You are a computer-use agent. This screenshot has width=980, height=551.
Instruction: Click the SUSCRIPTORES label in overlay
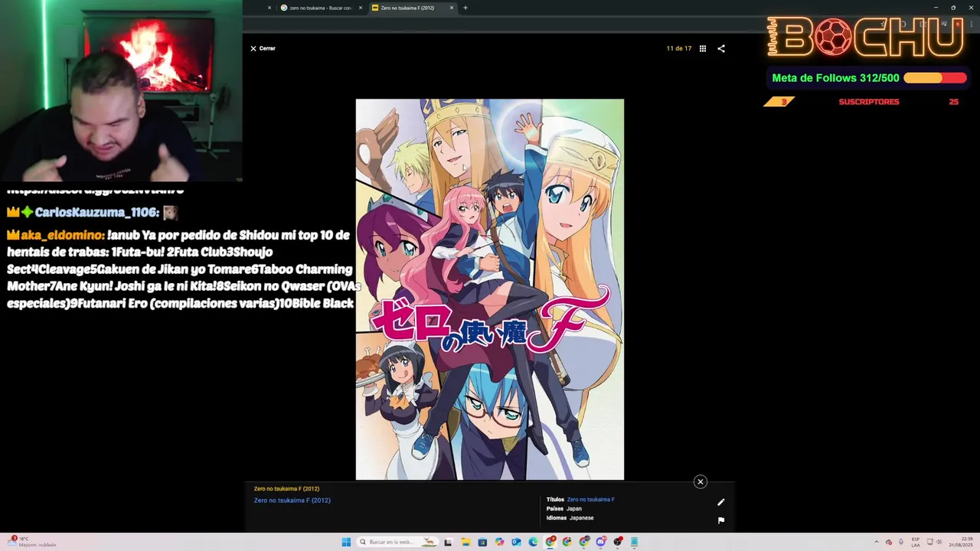tap(868, 102)
